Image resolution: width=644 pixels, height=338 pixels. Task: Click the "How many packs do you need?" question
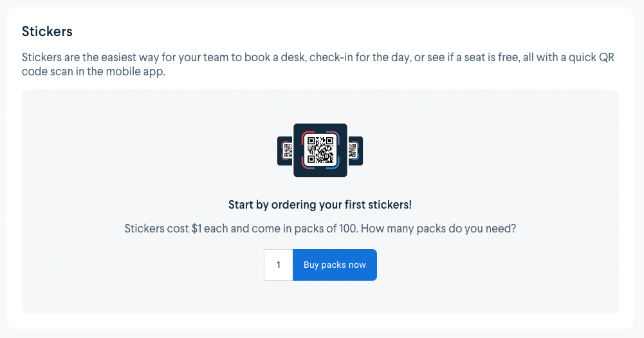pos(438,228)
